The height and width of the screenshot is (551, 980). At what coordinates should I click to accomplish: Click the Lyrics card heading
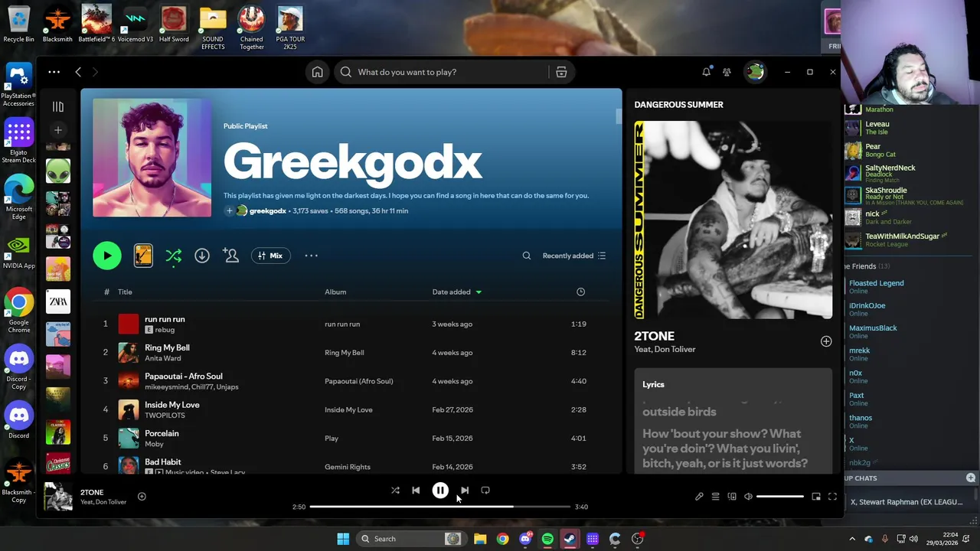653,384
